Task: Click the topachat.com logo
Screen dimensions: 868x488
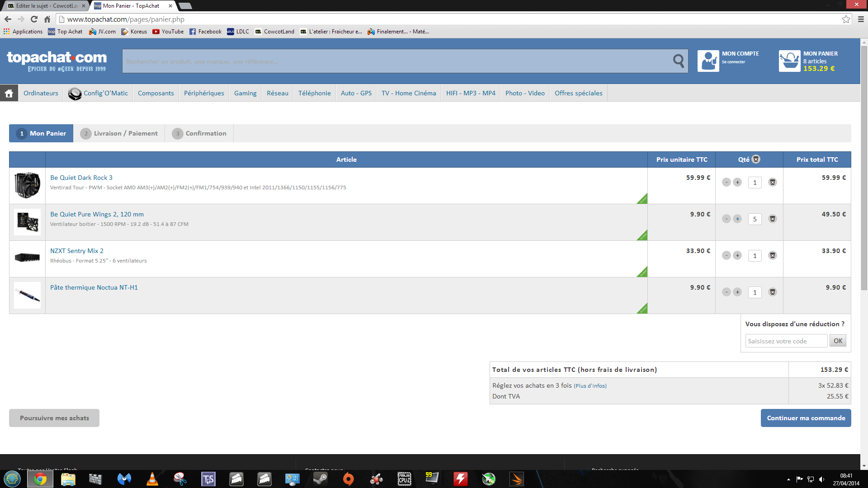Action: point(57,61)
